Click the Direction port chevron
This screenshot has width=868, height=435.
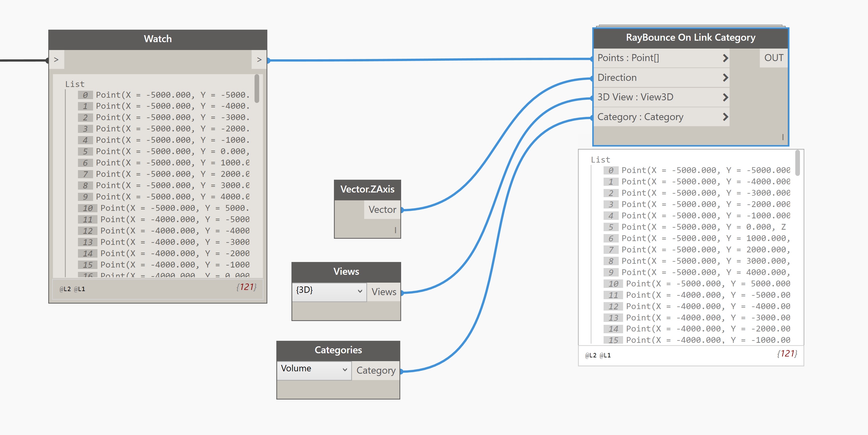pyautogui.click(x=725, y=78)
